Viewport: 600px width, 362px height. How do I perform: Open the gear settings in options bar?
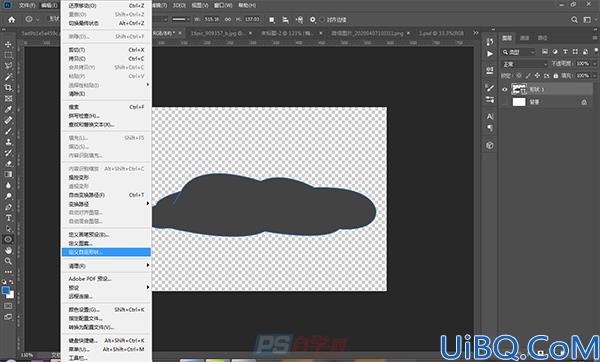[x=313, y=20]
